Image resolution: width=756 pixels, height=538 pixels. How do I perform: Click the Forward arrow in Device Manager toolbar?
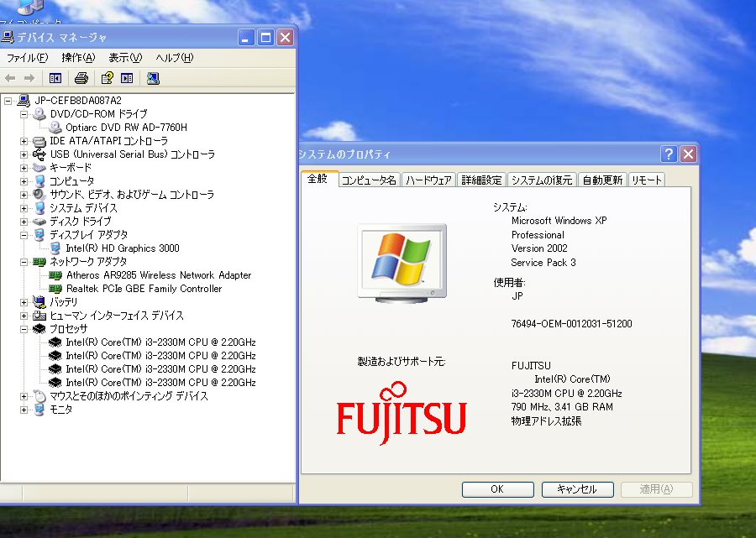tap(29, 78)
